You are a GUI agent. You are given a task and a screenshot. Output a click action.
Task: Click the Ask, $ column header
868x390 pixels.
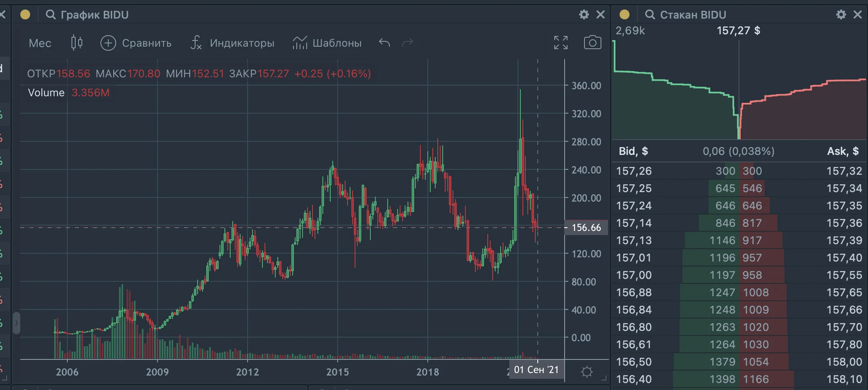click(843, 151)
